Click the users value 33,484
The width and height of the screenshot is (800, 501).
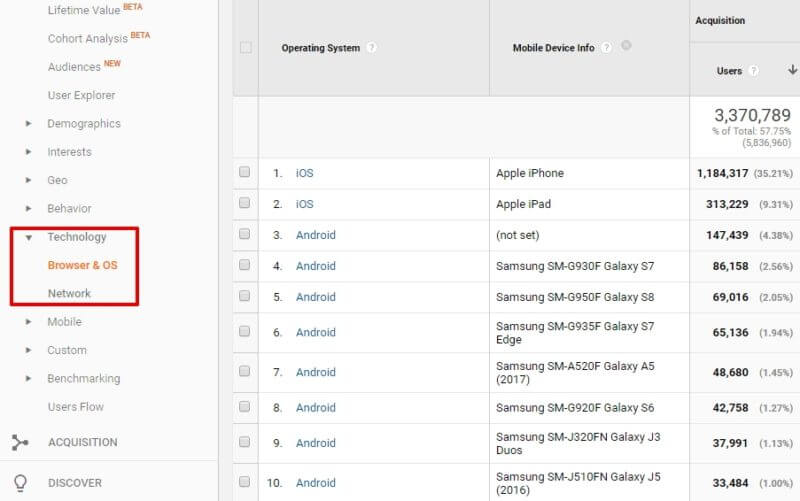coord(731,483)
